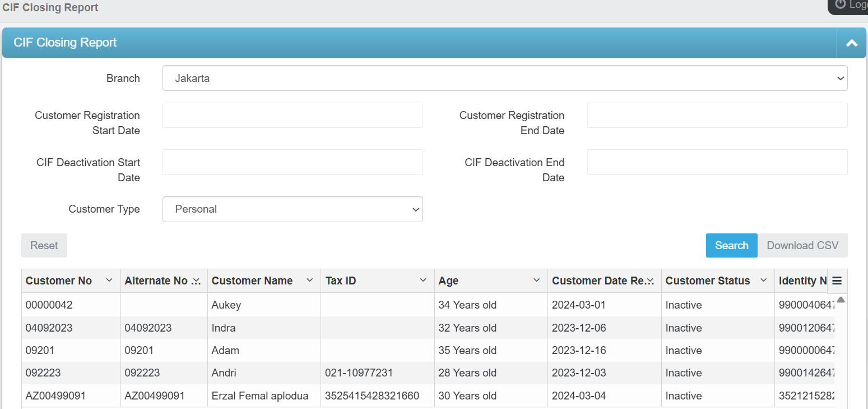
Task: Focus the Customer Registration End Date field
Action: [x=717, y=116]
